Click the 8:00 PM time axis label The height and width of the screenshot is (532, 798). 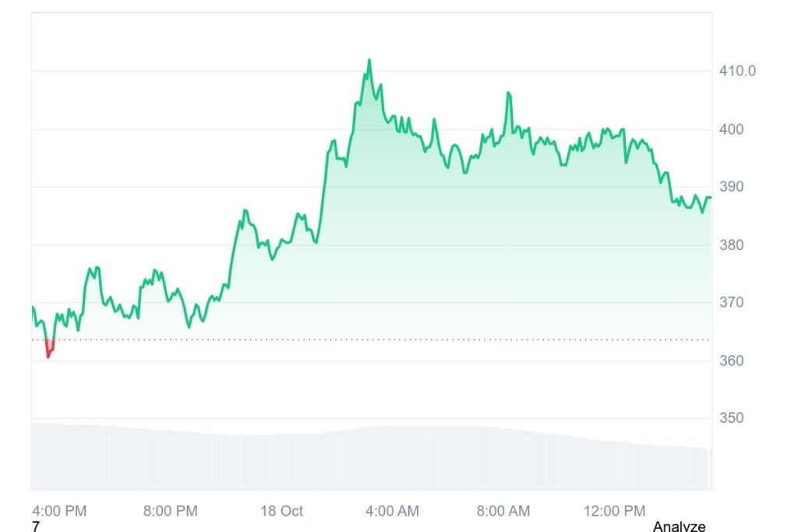point(171,511)
